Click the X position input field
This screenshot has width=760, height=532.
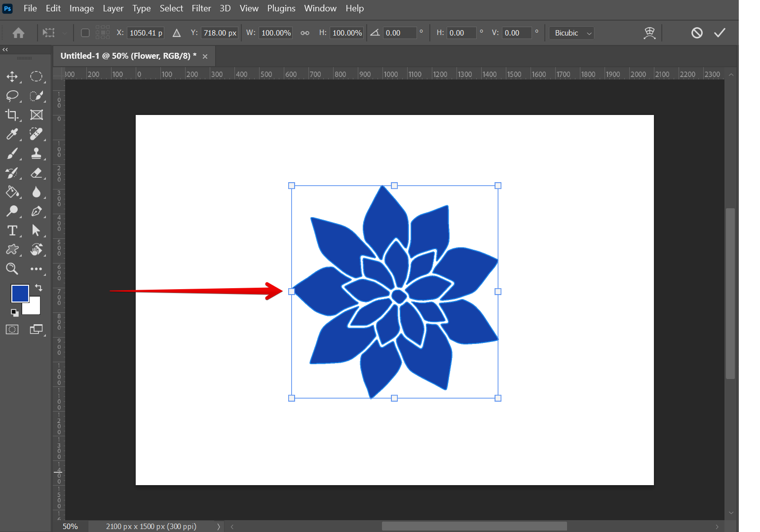[146, 33]
